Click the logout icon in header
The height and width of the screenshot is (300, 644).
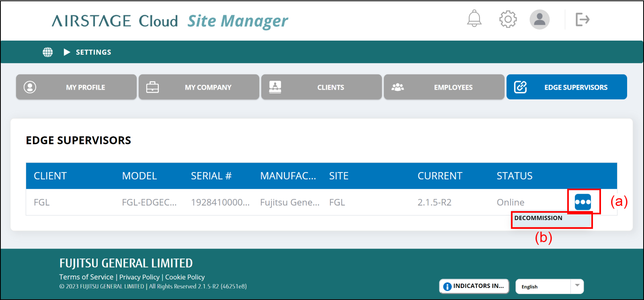[x=582, y=19]
